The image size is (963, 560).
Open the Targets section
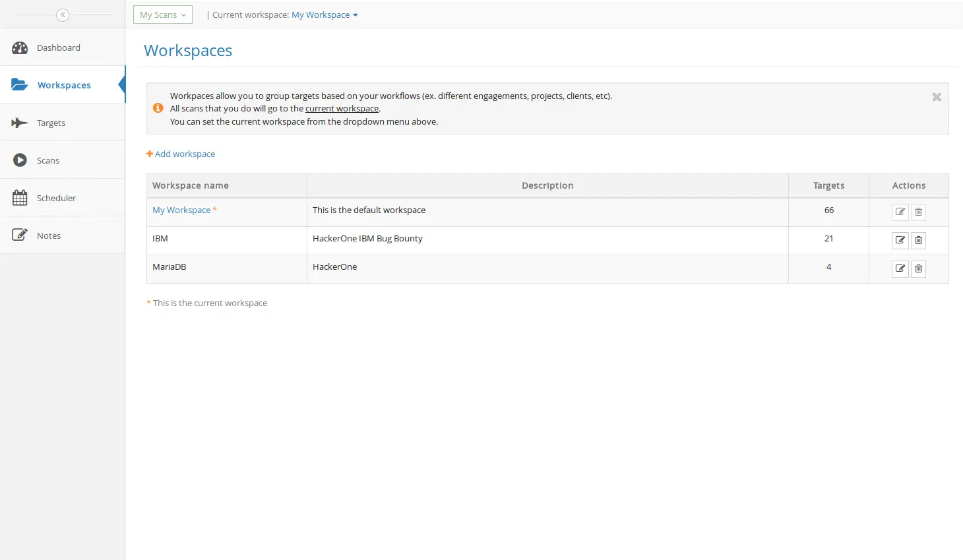point(51,123)
